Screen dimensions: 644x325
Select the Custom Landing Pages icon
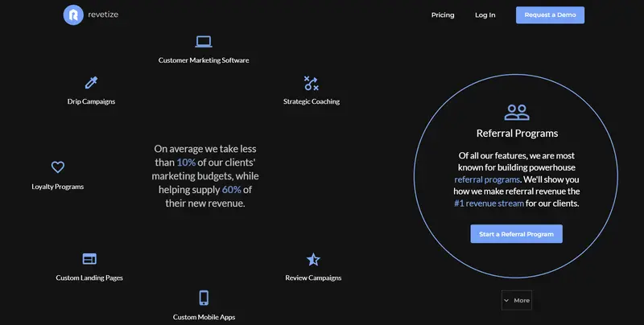pos(89,259)
